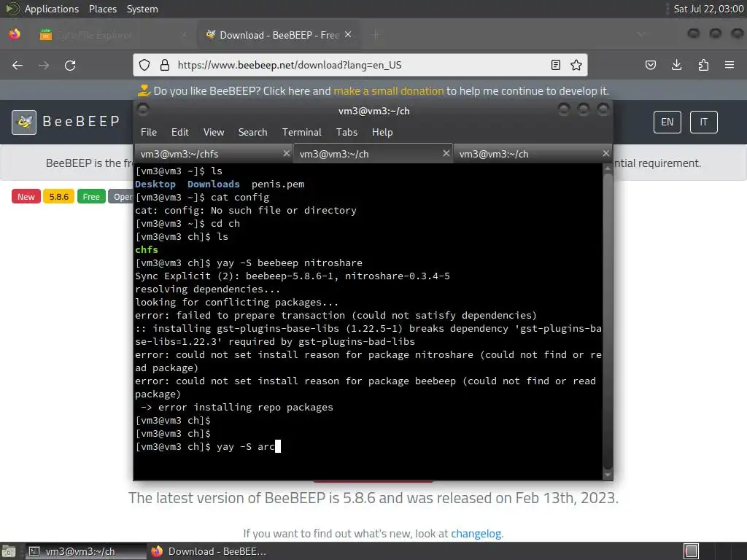Image resolution: width=747 pixels, height=560 pixels.
Task: Open the Places menu
Action: (102, 9)
